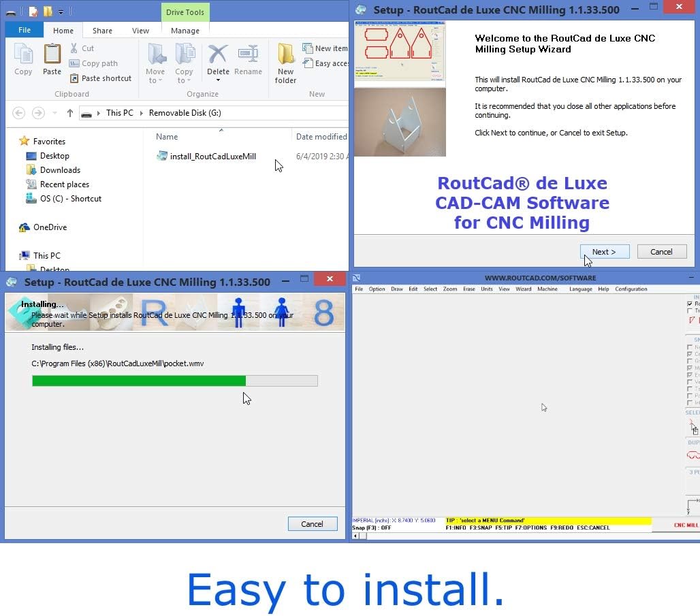The height and width of the screenshot is (616, 700).
Task: Click RoutCad app icon in its title bar
Action: pos(356,278)
